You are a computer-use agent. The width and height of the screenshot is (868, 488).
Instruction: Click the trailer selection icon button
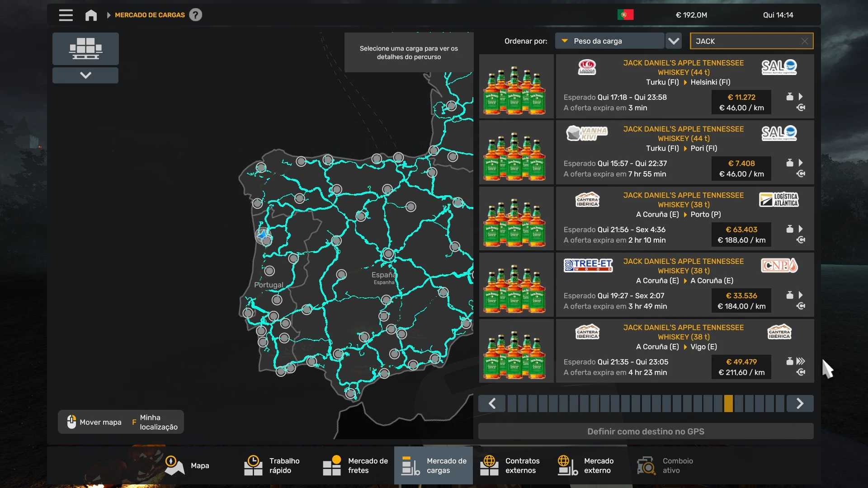(x=85, y=48)
